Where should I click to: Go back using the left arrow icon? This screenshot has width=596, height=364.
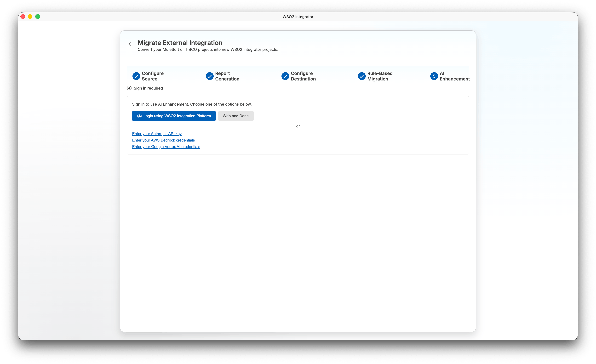point(130,44)
